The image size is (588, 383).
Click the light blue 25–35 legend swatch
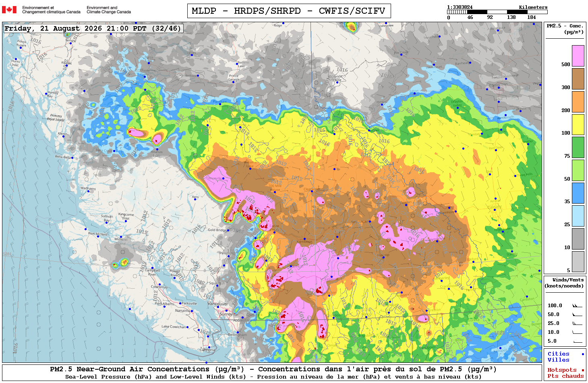coord(578,216)
